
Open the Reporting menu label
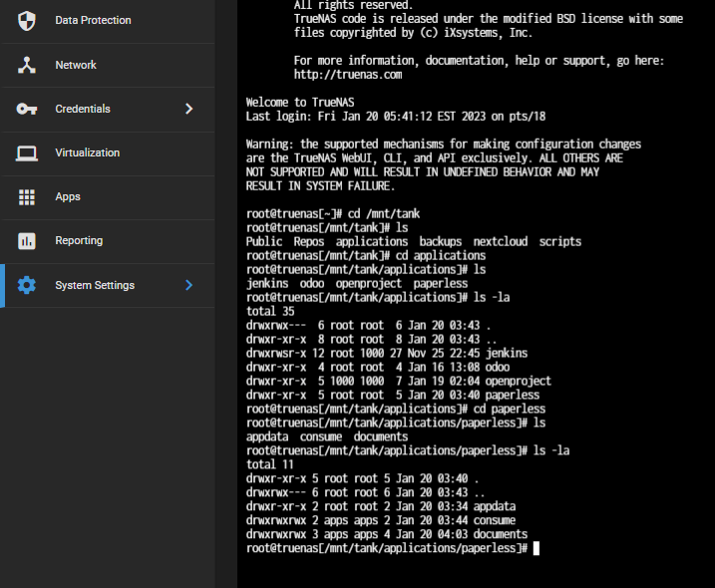coord(79,240)
